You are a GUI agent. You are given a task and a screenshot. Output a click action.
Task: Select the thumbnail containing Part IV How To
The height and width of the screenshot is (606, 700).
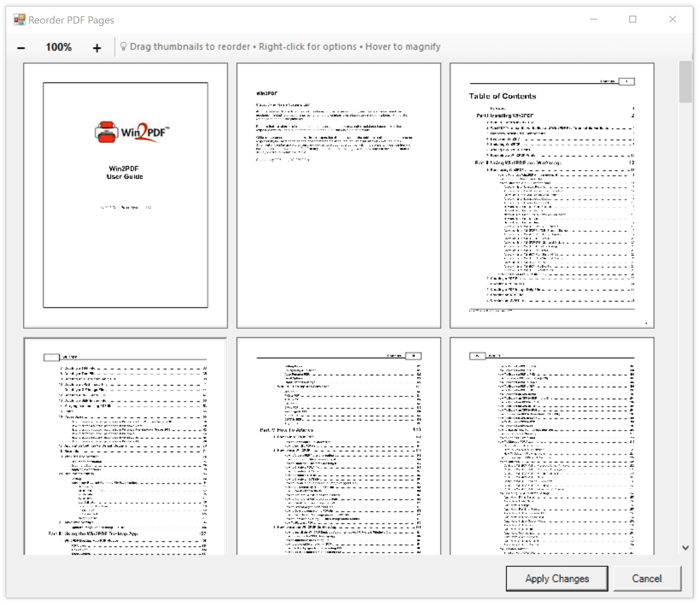[338, 446]
